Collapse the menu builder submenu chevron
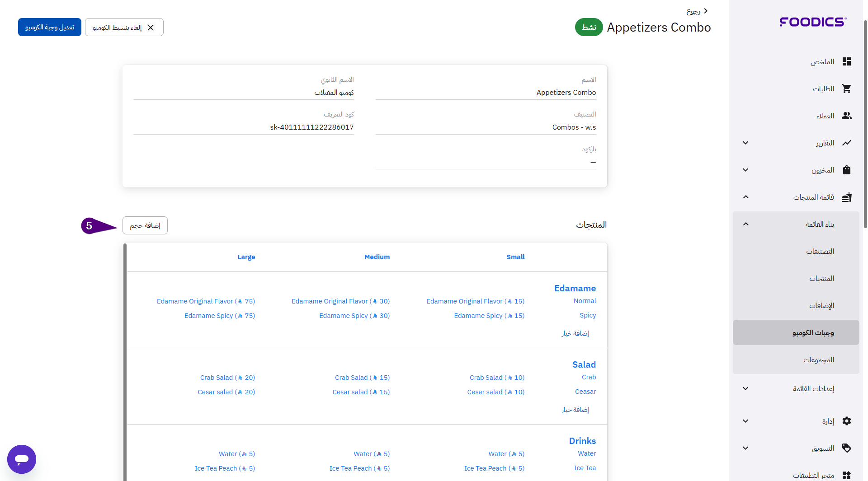This screenshot has height=481, width=868. pyautogui.click(x=745, y=224)
